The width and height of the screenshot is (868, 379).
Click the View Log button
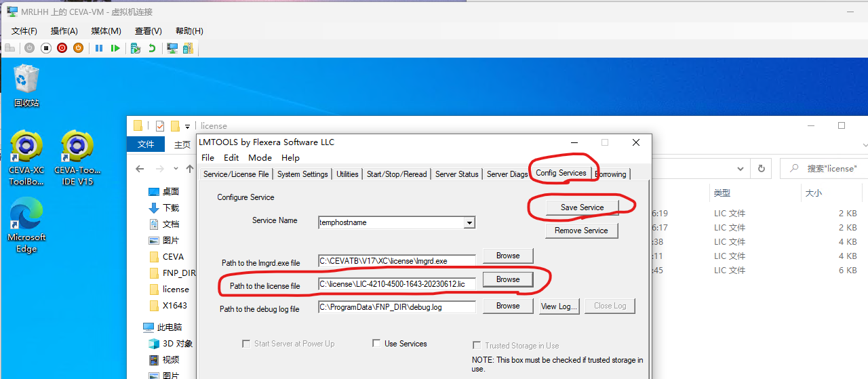(x=559, y=306)
